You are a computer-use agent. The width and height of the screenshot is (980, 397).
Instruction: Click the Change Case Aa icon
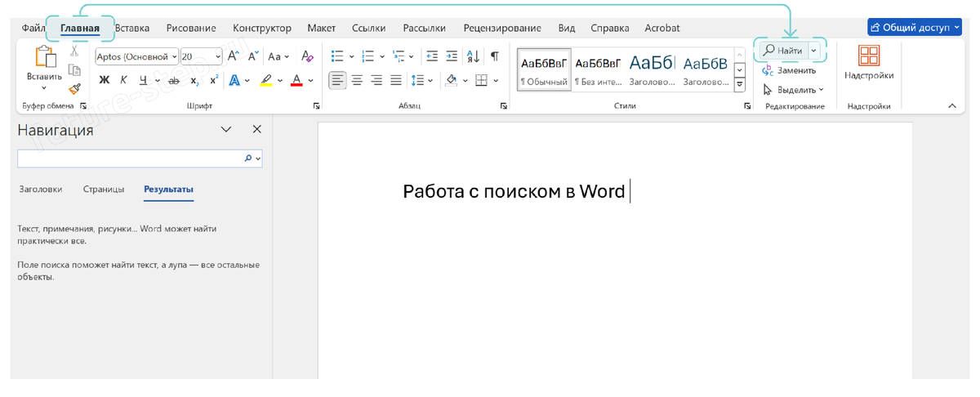(274, 56)
